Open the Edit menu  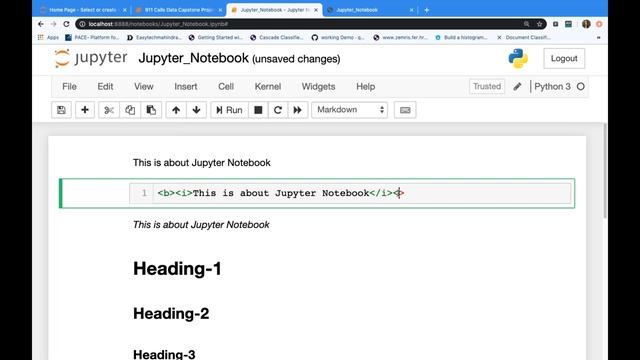105,87
